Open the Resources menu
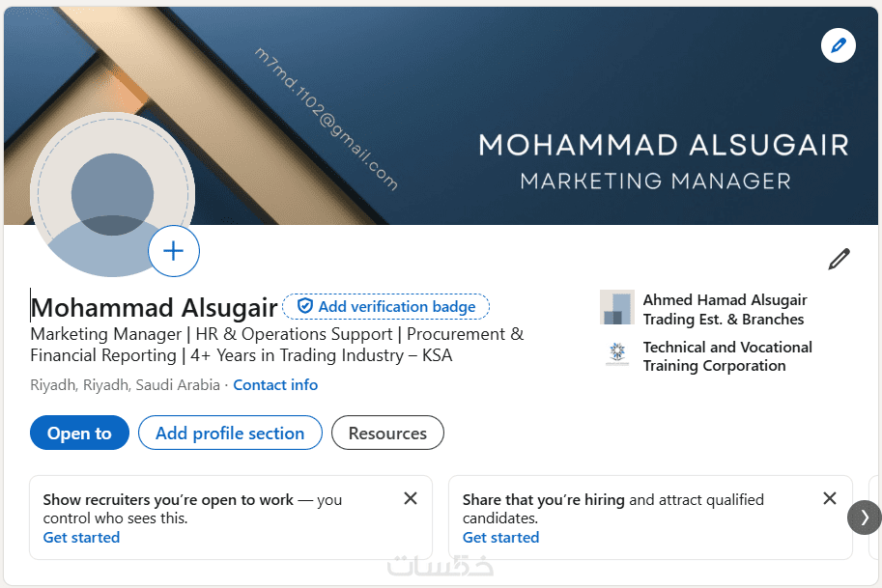Viewport: 882px width, 588px height. pos(387,434)
